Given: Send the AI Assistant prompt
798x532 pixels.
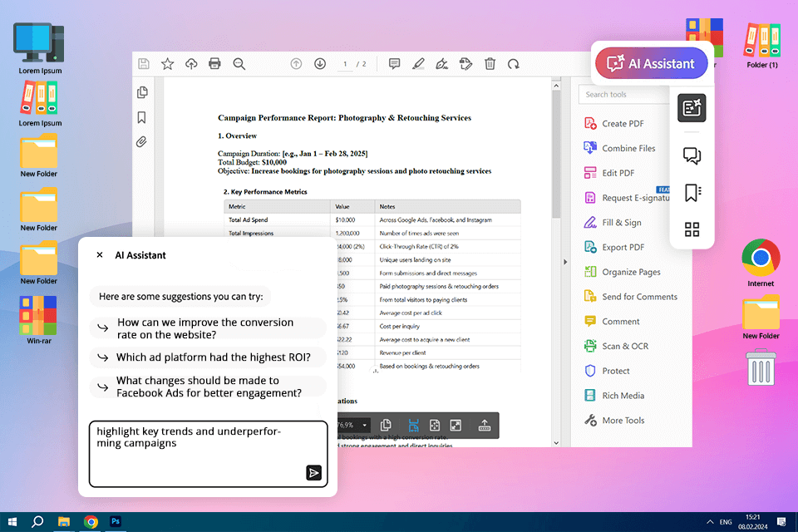Looking at the screenshot, I should pos(314,473).
